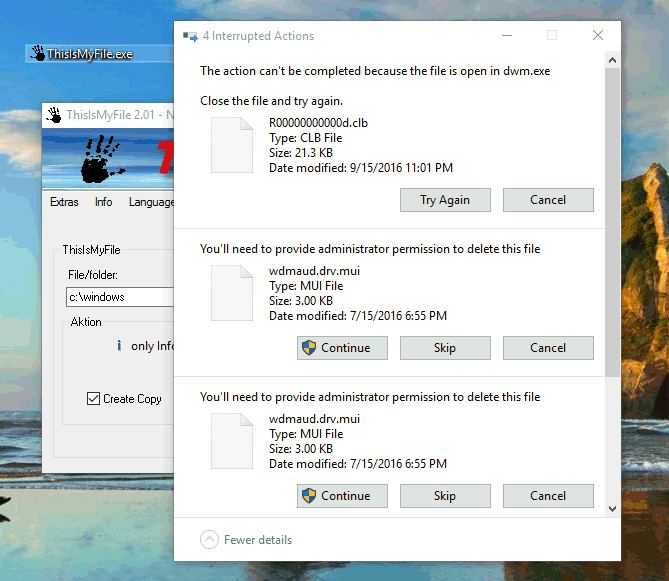Click 'Type: CLB File' text

pos(305,138)
